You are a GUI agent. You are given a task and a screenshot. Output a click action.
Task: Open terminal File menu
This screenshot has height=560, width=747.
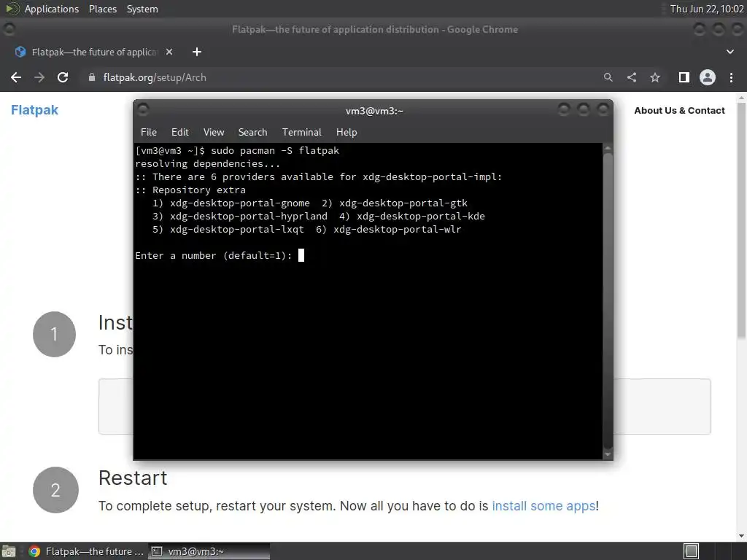[x=149, y=133]
